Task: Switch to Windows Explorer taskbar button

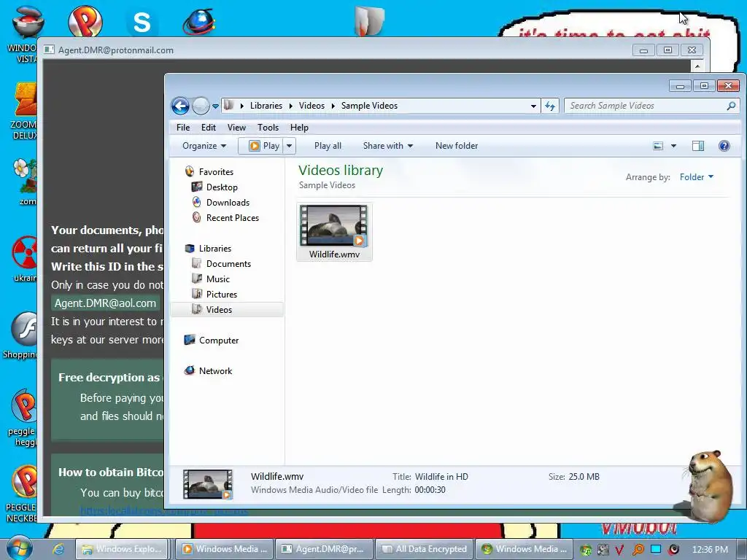Action: [x=123, y=549]
